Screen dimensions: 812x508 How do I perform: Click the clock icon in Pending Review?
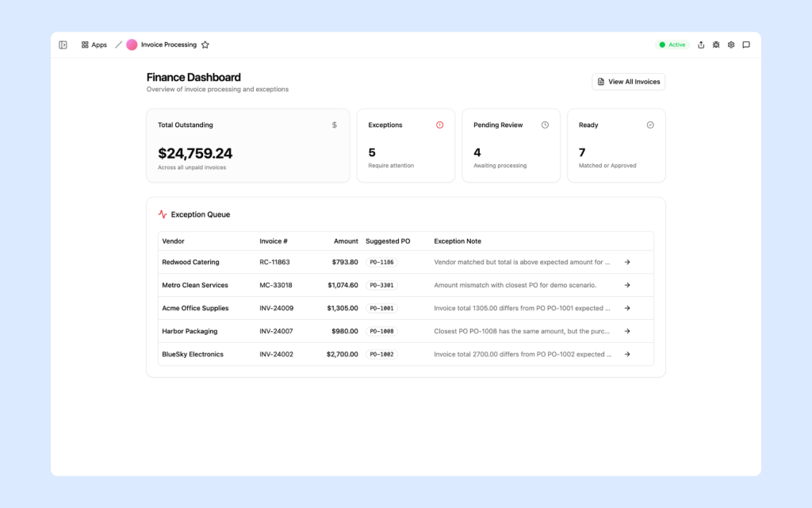(x=545, y=125)
